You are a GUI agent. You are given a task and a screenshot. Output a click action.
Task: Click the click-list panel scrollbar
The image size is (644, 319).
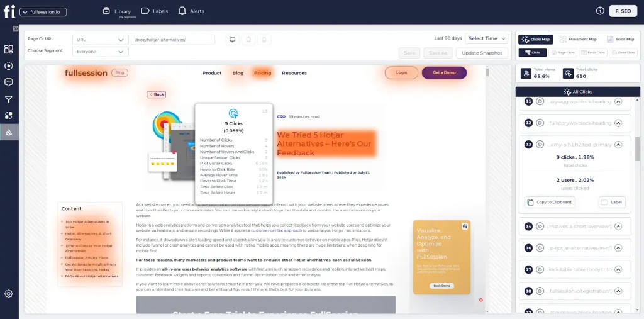[x=638, y=149]
